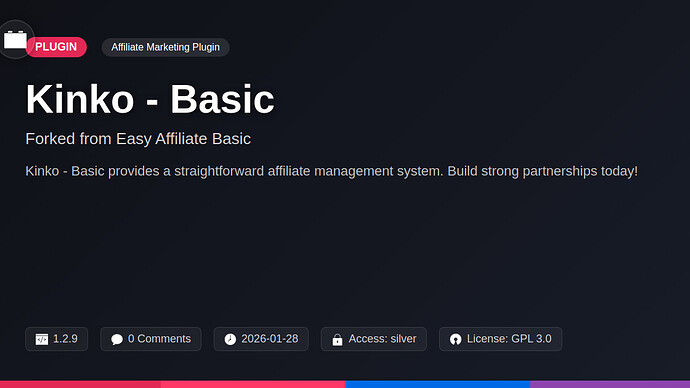Viewport: 690px width, 388px height.
Task: Click Forked from Easy Affiliate Basic subtitle
Action: [138, 139]
